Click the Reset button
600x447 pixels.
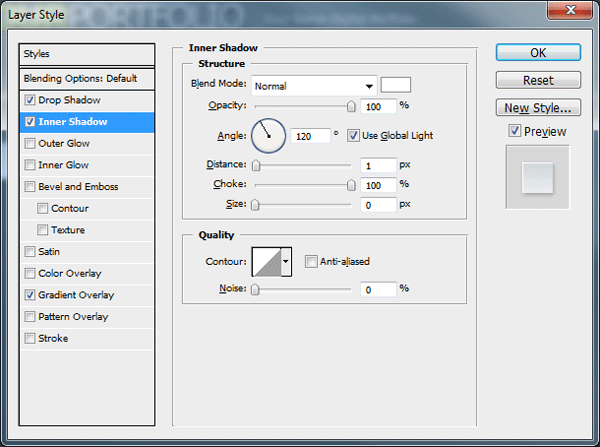(538, 80)
